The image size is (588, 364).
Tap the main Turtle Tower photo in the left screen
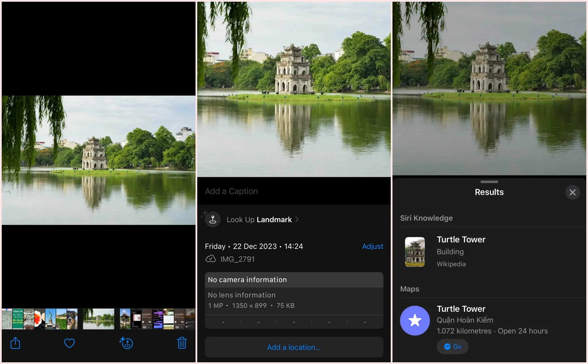pyautogui.click(x=98, y=160)
